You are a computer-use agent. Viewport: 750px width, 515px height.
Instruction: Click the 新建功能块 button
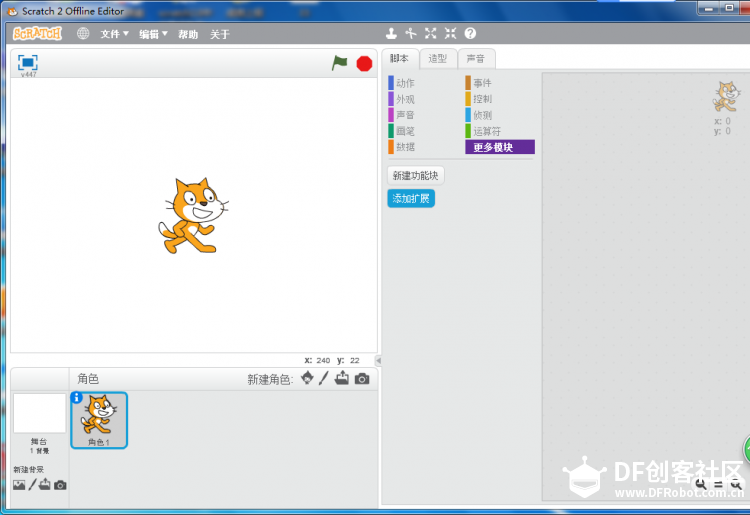click(x=416, y=175)
